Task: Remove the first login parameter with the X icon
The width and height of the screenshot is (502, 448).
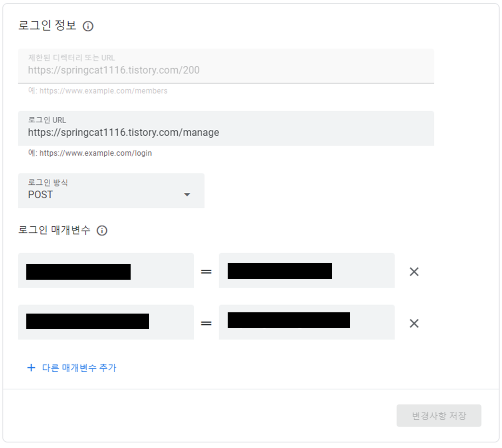Action: pyautogui.click(x=414, y=271)
